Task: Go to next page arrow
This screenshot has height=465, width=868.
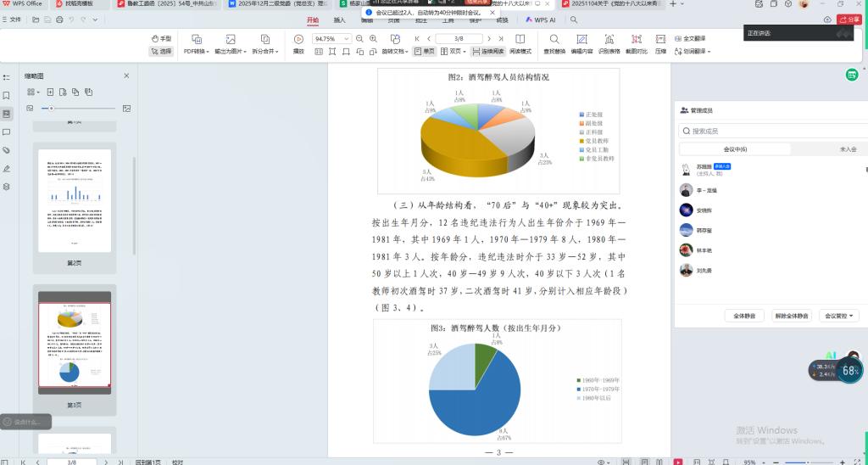Action: pyautogui.click(x=490, y=39)
